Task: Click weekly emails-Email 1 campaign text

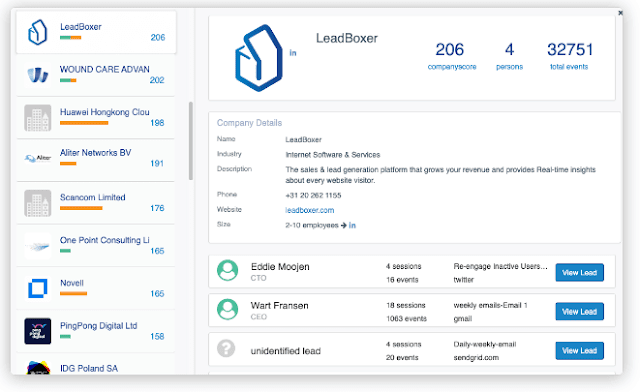Action: (490, 305)
